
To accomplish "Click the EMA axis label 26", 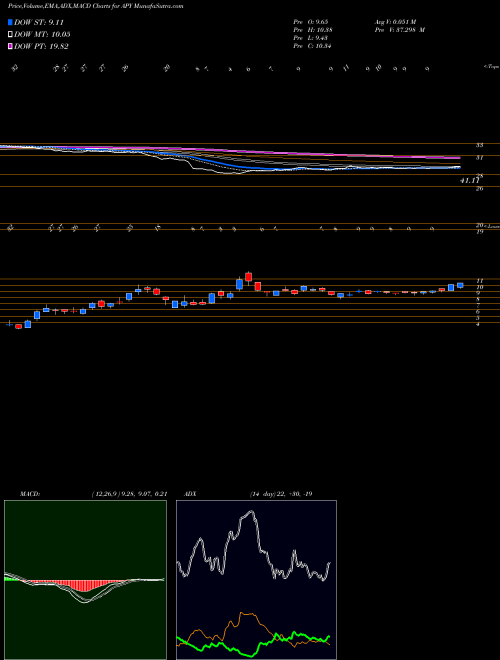I will tap(479, 189).
